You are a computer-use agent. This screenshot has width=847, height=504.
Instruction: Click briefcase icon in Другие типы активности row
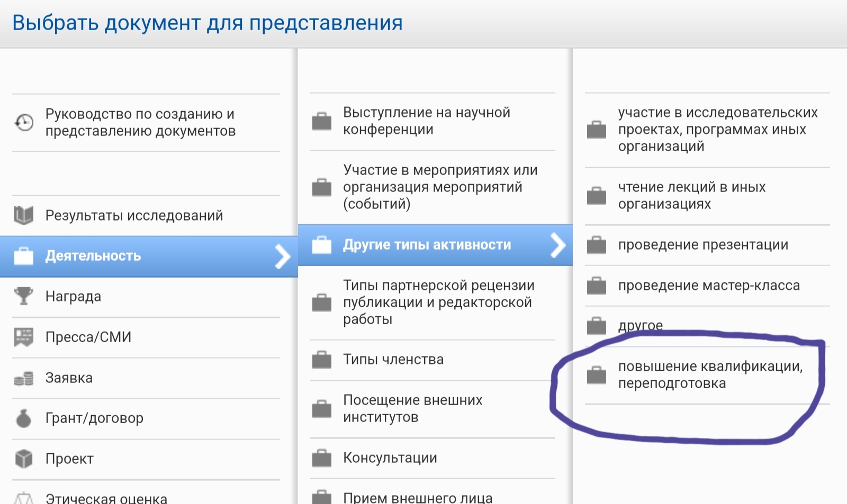(322, 245)
